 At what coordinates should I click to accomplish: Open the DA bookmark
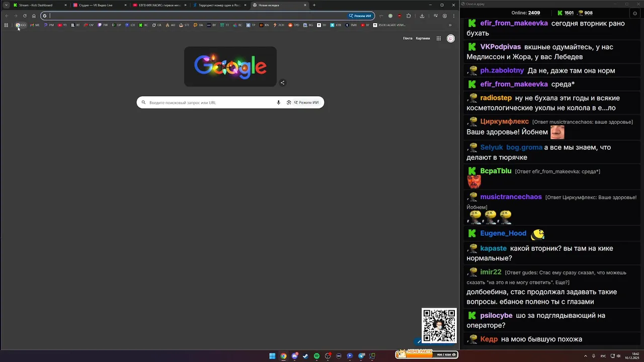[198, 25]
